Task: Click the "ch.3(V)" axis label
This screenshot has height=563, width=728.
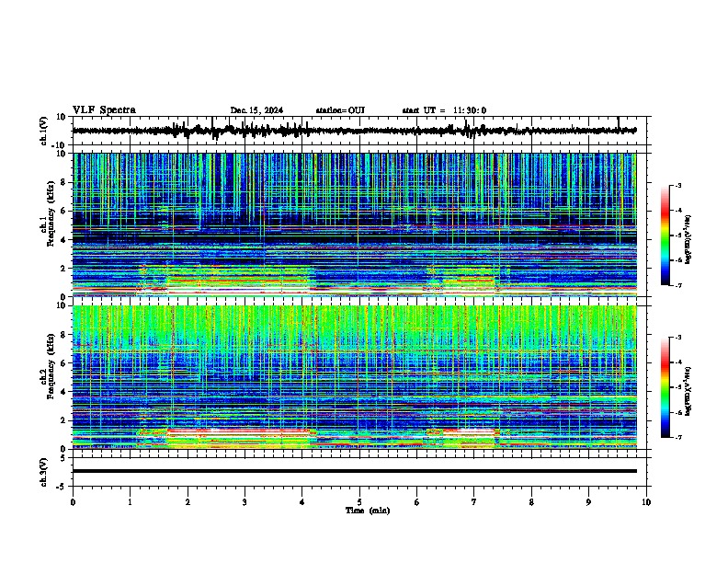Action: [43, 472]
